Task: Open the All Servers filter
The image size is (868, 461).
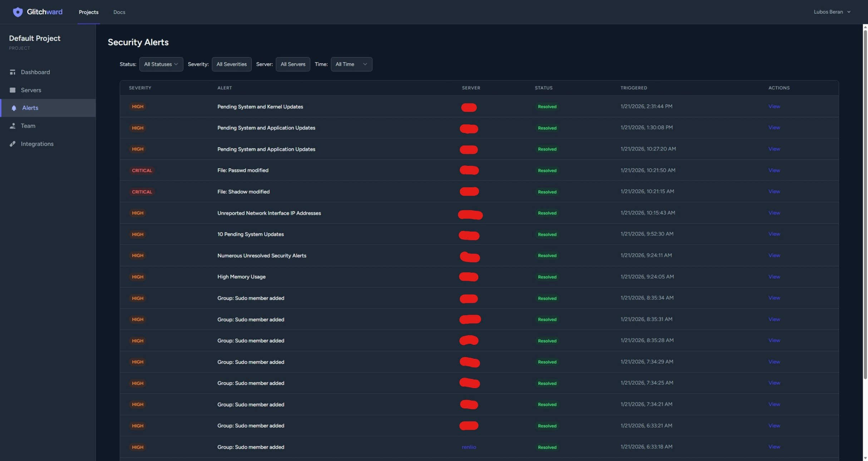Action: [292, 64]
